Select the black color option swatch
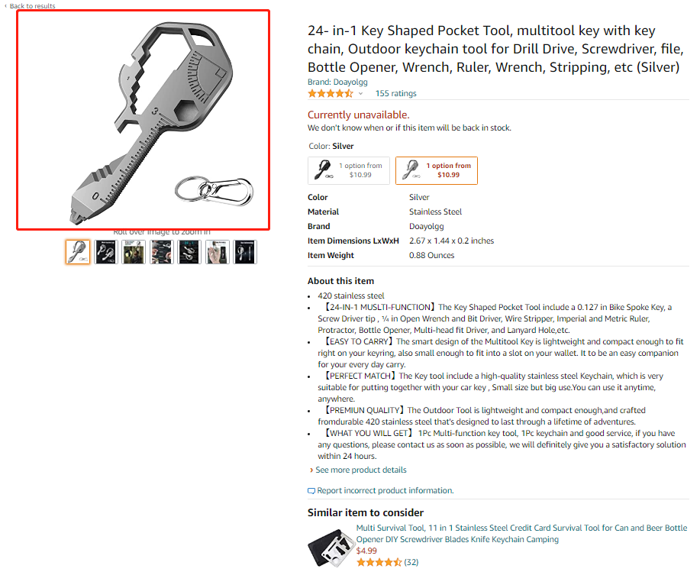The image size is (700, 588). pos(349,170)
